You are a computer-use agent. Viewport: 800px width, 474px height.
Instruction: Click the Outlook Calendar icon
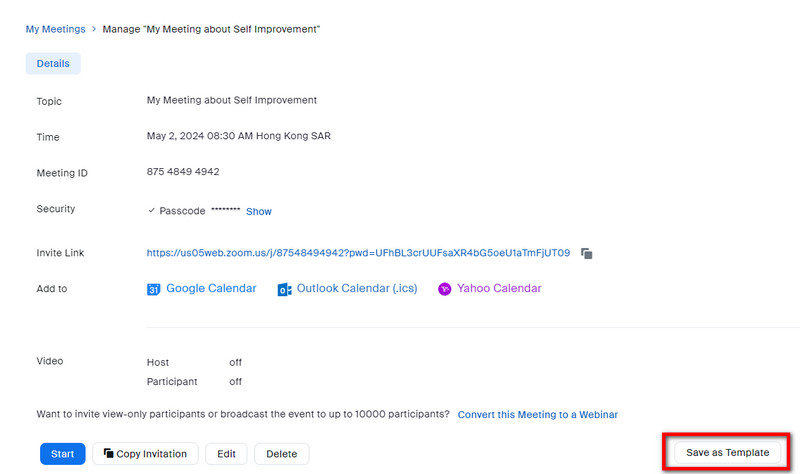pos(284,289)
